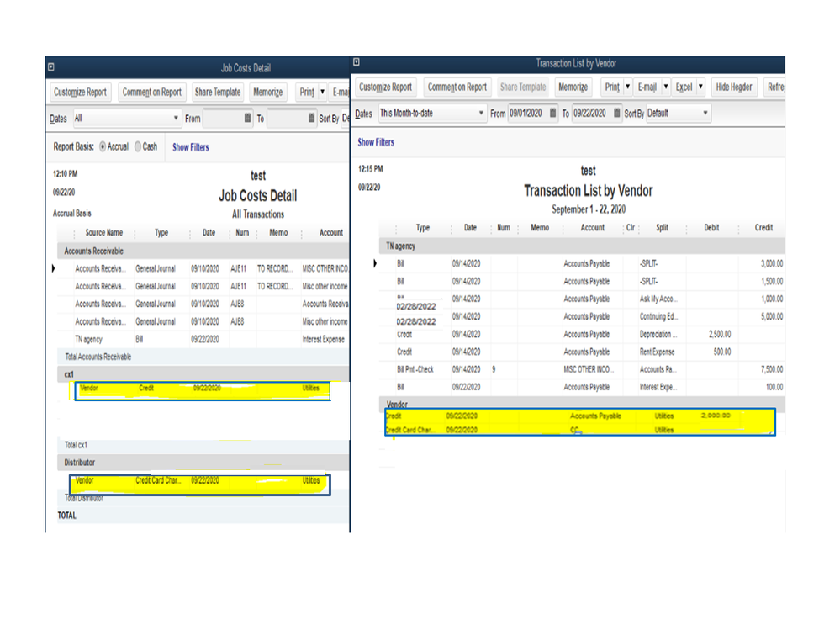The image size is (840, 630).
Task: Open From date calendar icon in Job Costs Detail
Action: tap(247, 118)
